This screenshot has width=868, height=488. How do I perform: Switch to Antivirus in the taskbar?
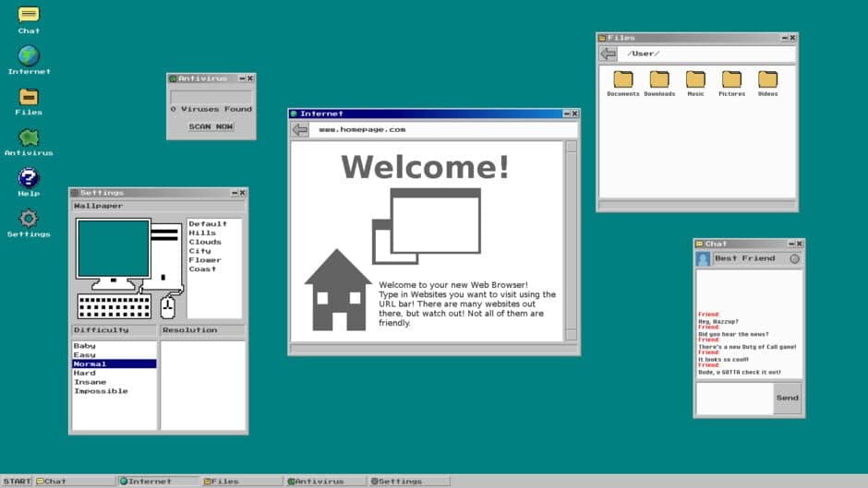325,482
